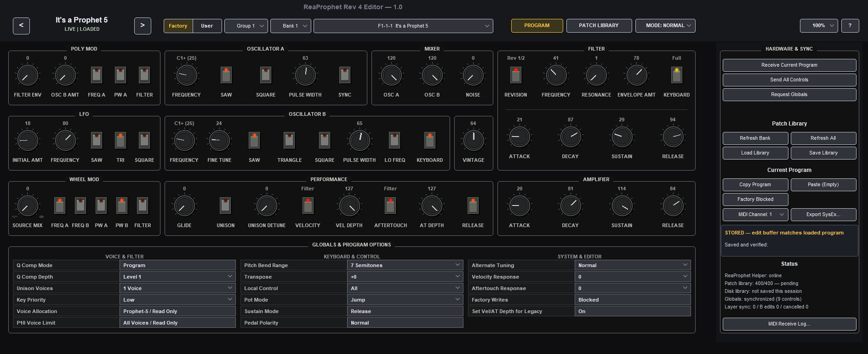The width and height of the screenshot is (868, 354).
Task: Click Mixer Osc A level knob
Action: pos(391,75)
